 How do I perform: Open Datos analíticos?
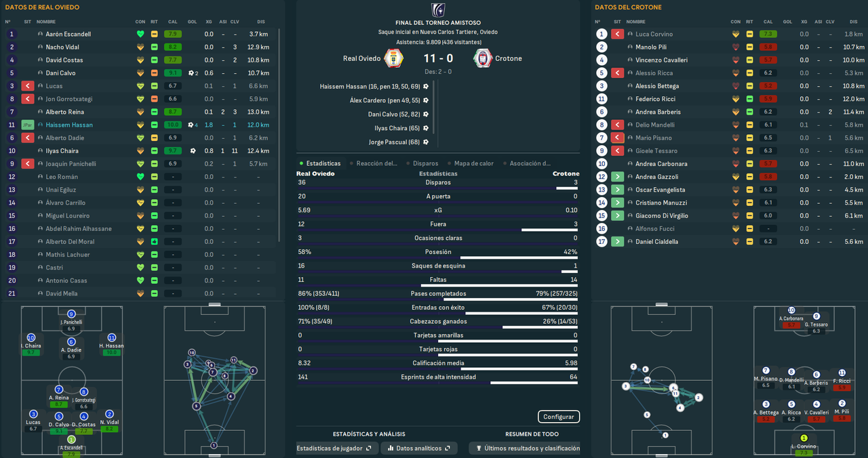[418, 449]
